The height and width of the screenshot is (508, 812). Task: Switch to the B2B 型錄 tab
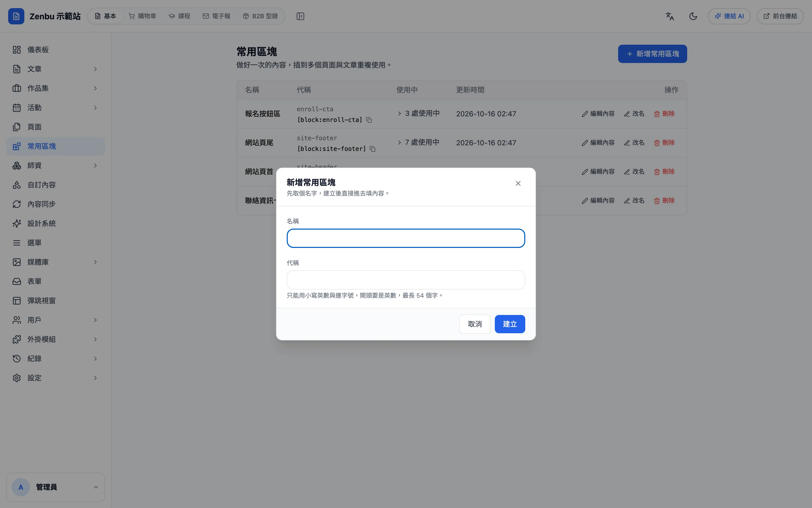coord(260,16)
